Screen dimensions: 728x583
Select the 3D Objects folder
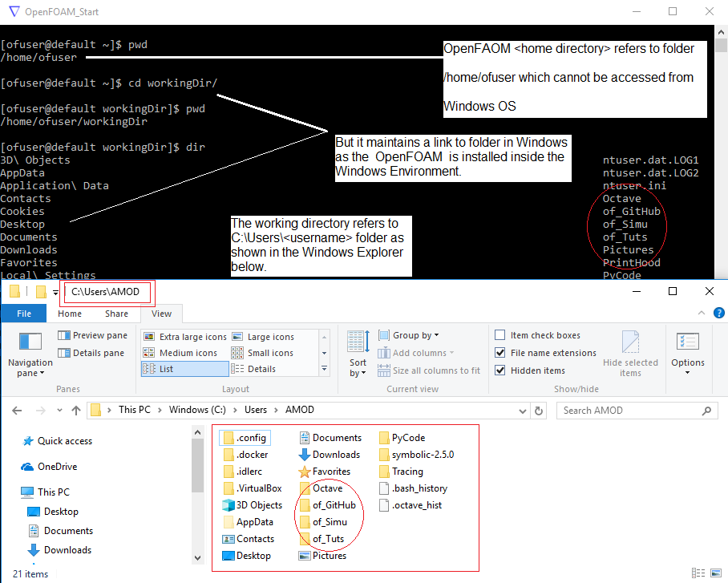253,505
